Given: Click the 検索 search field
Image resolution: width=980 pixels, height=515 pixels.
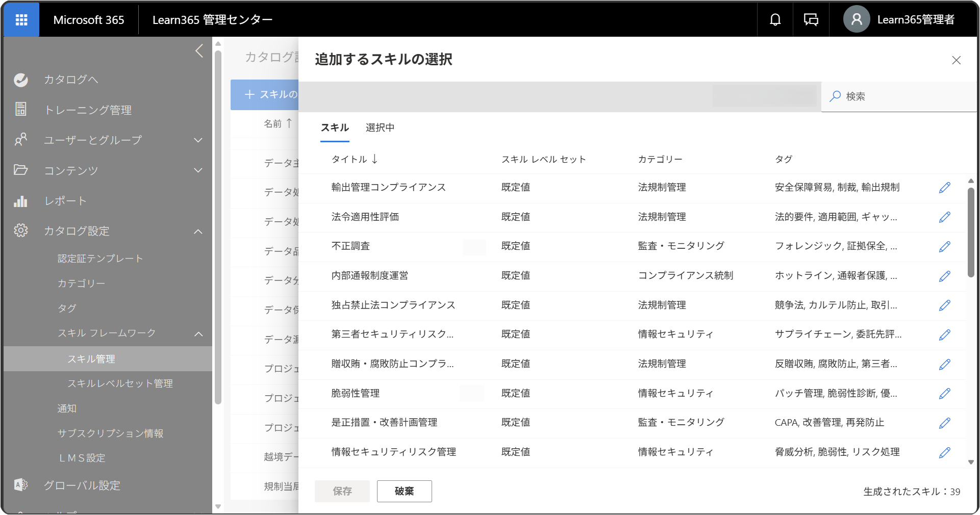Looking at the screenshot, I should coord(899,96).
